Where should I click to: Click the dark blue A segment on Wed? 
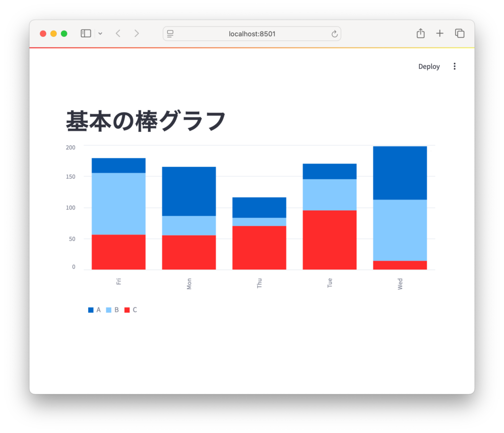point(400,173)
